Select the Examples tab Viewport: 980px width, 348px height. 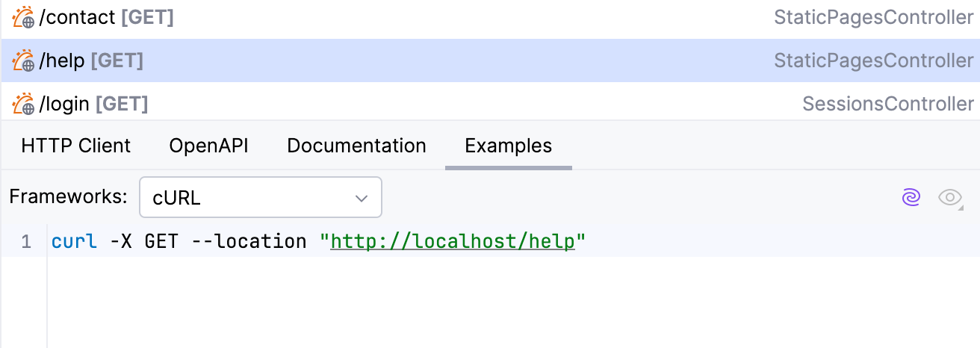click(x=508, y=146)
